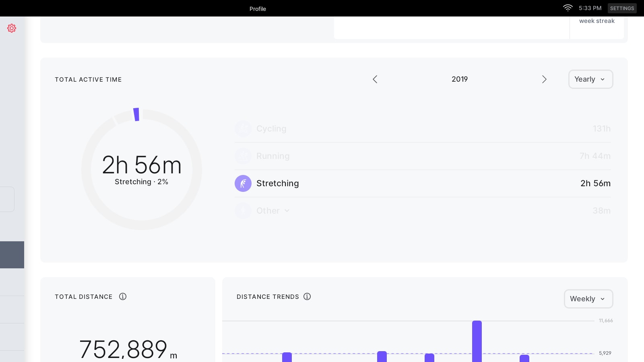The width and height of the screenshot is (644, 362).
Task: Click the week streak label
Action: coord(597,21)
